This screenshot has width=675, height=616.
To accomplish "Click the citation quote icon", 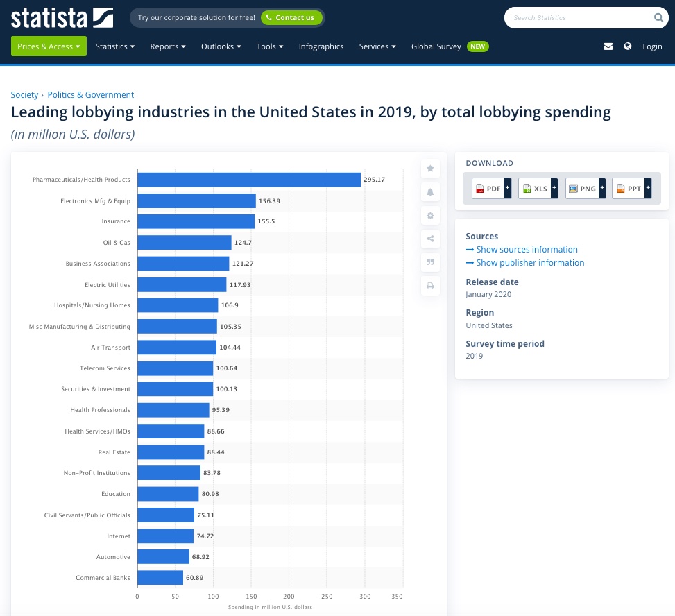I will 430,262.
